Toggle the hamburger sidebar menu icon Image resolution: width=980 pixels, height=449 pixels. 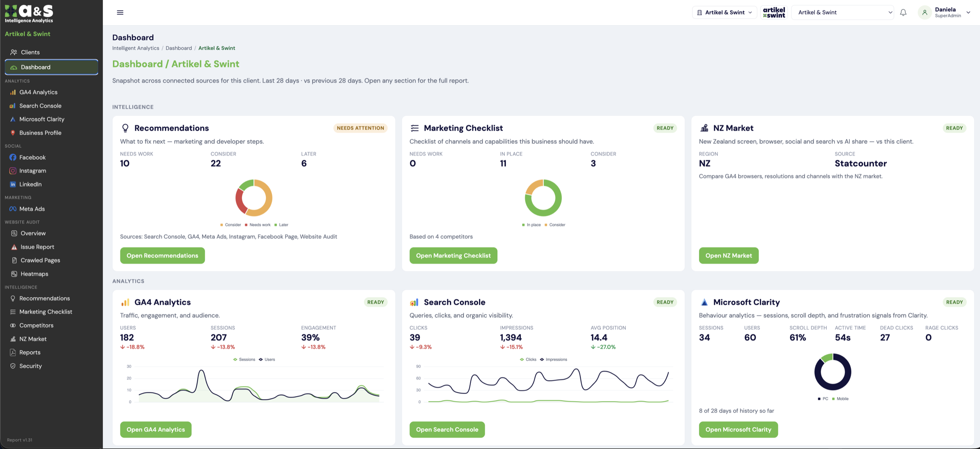(120, 13)
